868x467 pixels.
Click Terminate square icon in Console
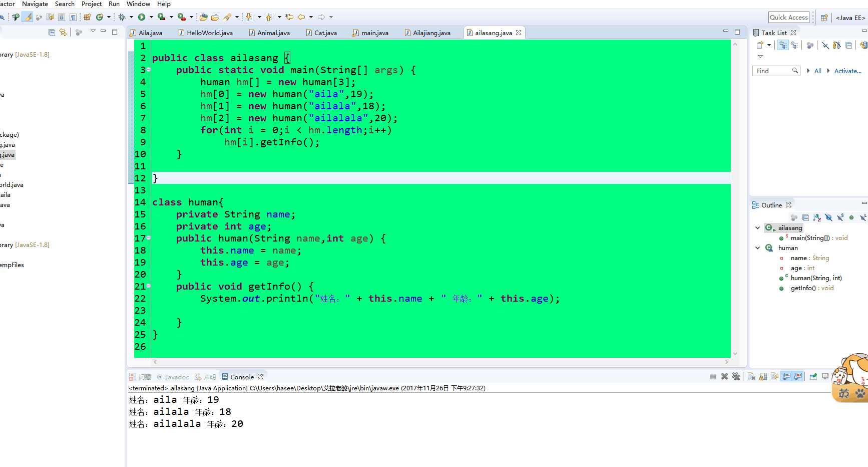click(713, 376)
